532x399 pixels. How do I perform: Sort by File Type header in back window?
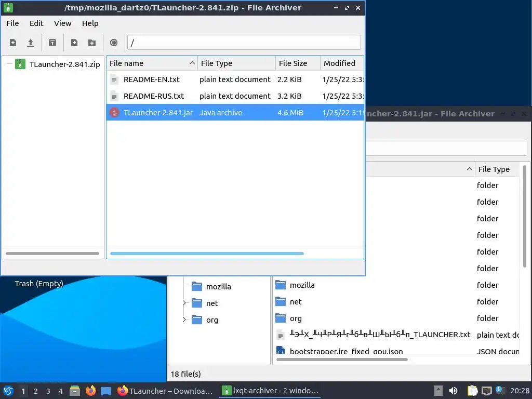pyautogui.click(x=497, y=169)
